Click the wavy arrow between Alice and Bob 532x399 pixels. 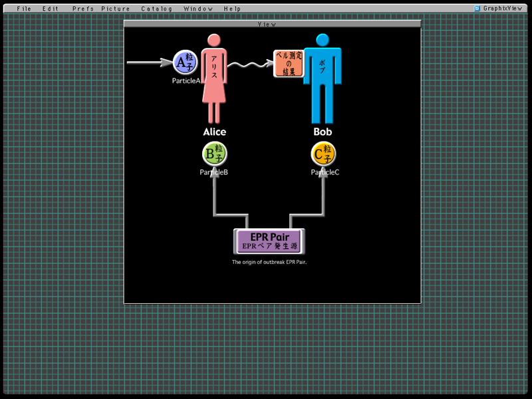coord(251,66)
